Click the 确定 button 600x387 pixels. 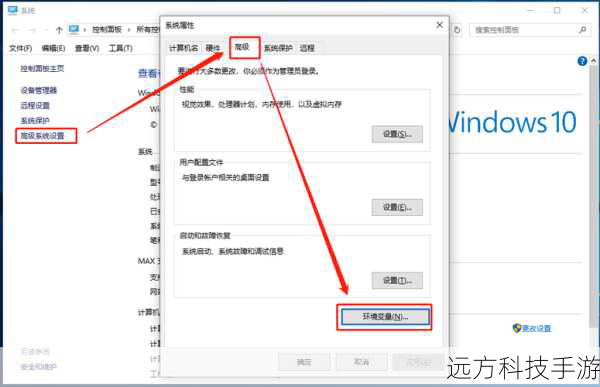[x=304, y=362]
